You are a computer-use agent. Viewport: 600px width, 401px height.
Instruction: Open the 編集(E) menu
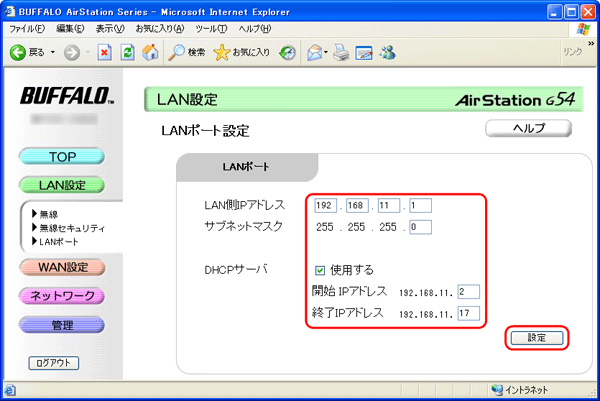pos(70,29)
